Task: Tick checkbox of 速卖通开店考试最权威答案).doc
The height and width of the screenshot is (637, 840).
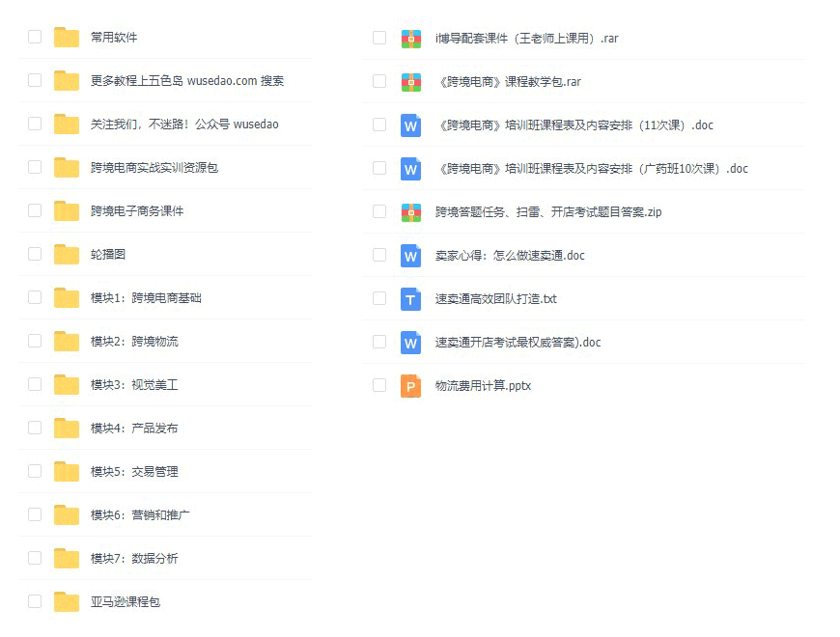Action: (x=379, y=342)
